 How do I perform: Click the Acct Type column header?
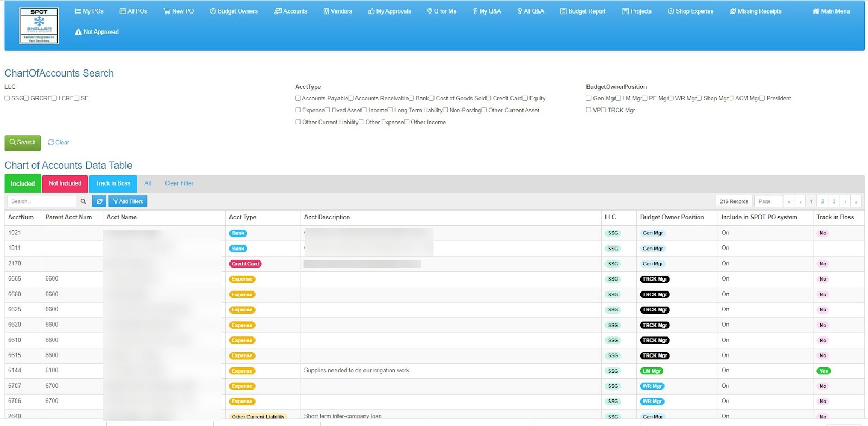pyautogui.click(x=242, y=217)
